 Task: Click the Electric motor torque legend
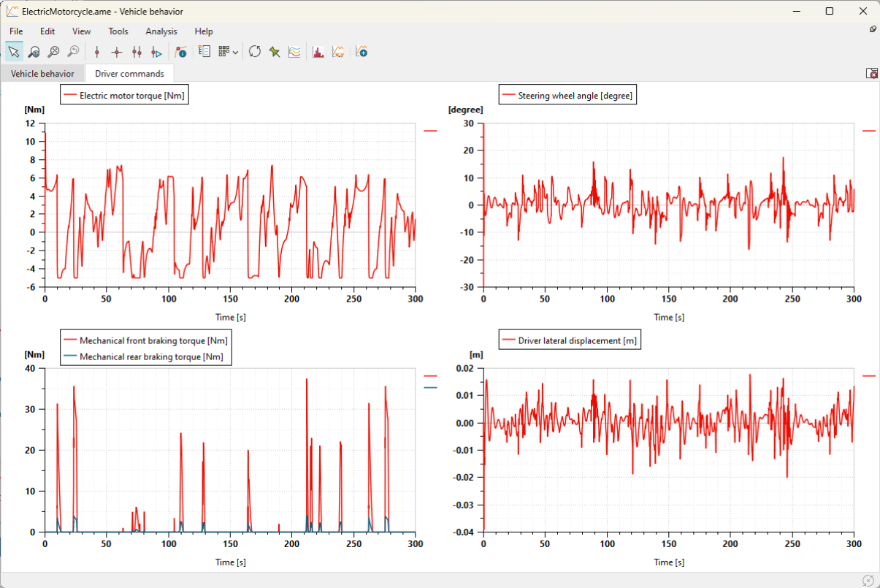(124, 95)
